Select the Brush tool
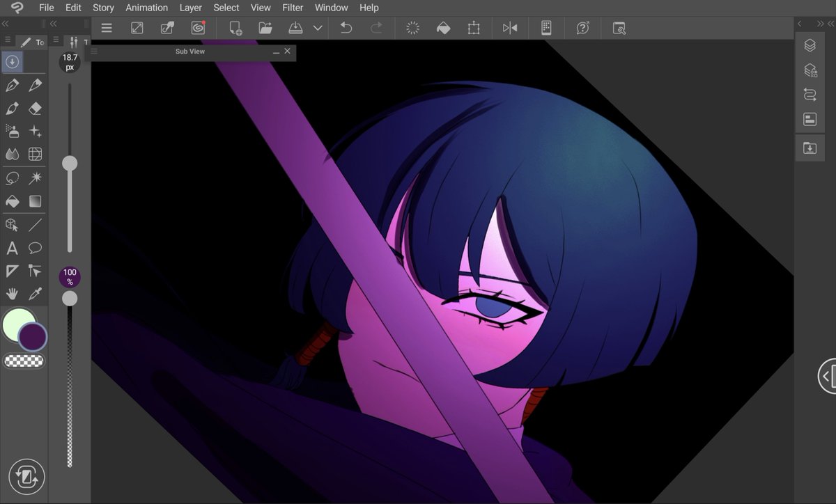The width and height of the screenshot is (836, 504). 12,108
